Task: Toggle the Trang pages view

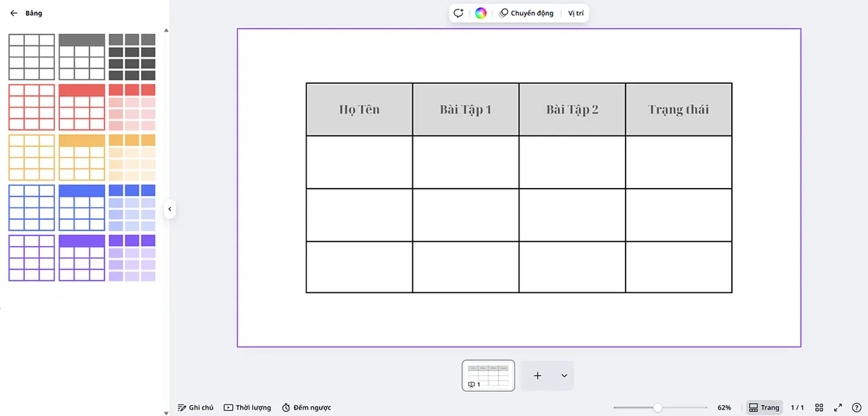Action: pos(764,407)
